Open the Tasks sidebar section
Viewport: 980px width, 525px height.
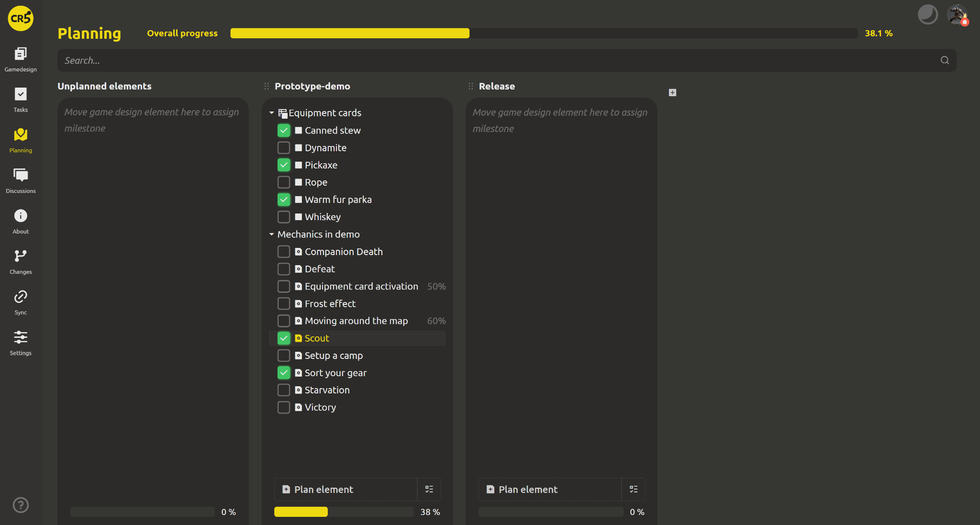(21, 99)
